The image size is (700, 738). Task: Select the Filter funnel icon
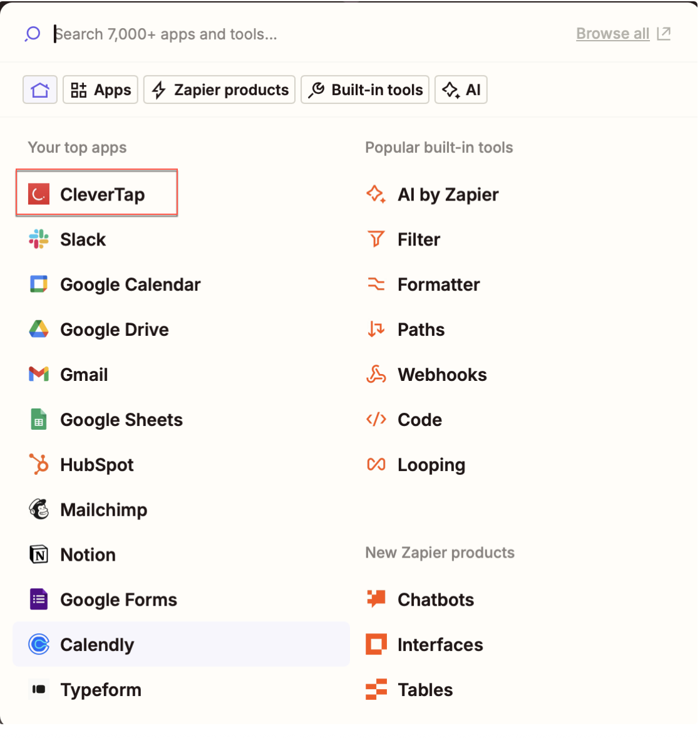376,239
